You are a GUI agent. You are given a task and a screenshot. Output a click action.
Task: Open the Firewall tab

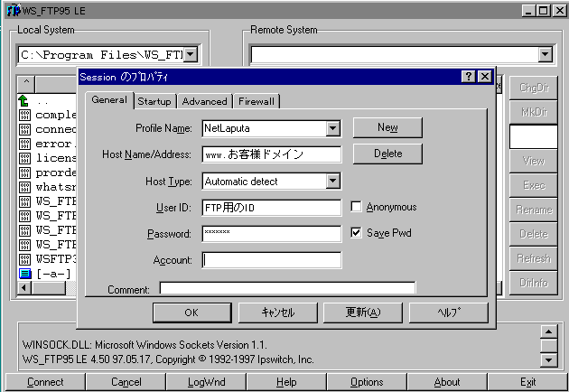257,101
